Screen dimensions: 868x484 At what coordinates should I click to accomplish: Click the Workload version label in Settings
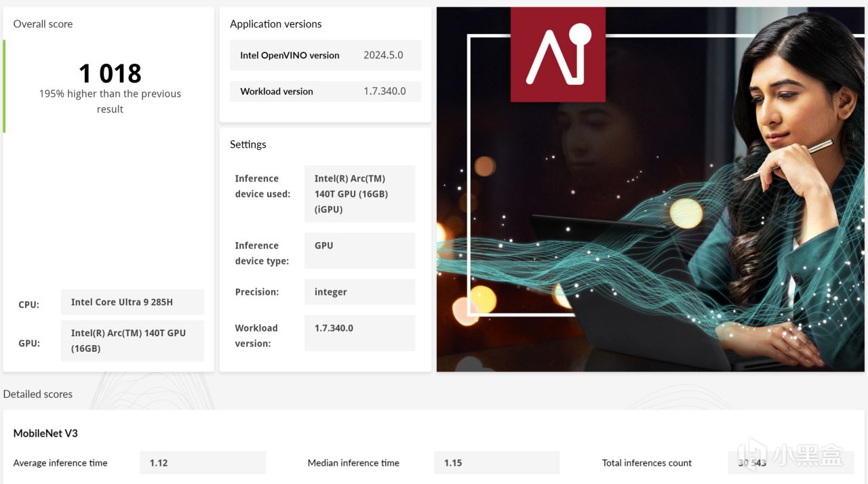tap(256, 336)
